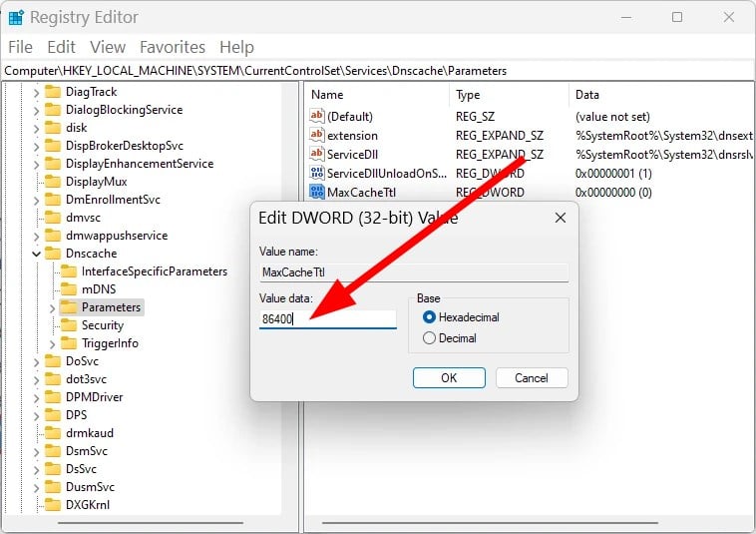
Task: Select the Dnscache folder icon
Action: click(53, 254)
